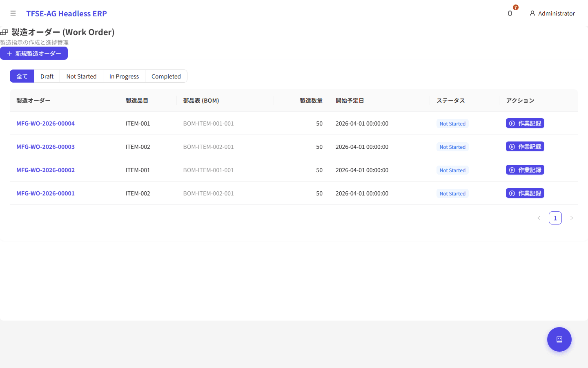Select the 全て filter tab
The width and height of the screenshot is (588, 368).
pyautogui.click(x=22, y=76)
